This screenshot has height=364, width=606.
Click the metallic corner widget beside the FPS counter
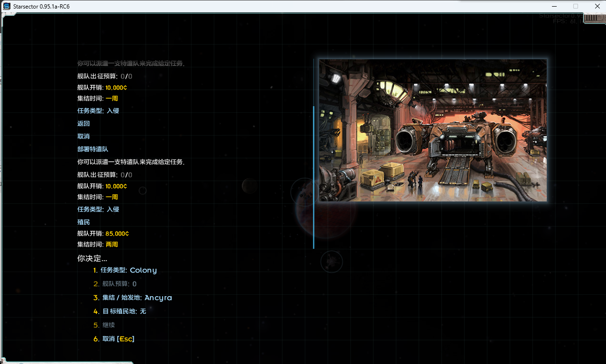(x=593, y=18)
